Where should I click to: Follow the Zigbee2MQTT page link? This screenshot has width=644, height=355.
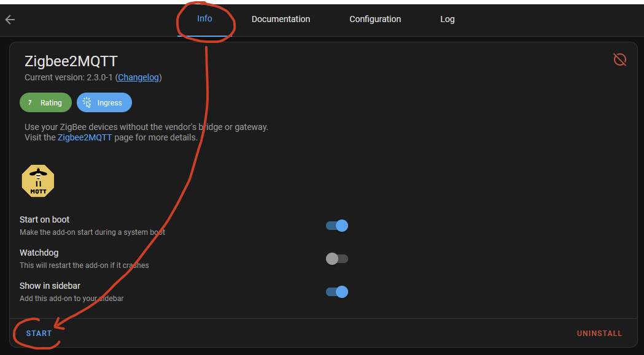tap(85, 137)
